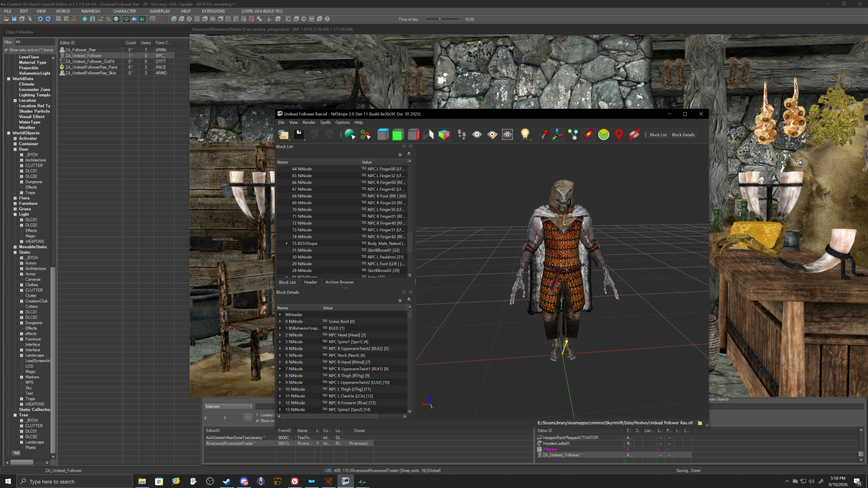Toggle the node connections icon in NifSkope
Image resolution: width=868 pixels, height=488 pixels.
[x=573, y=135]
